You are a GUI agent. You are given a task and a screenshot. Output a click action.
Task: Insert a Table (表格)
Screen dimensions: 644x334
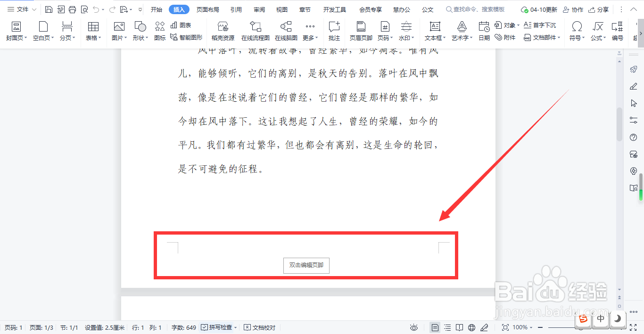click(93, 31)
